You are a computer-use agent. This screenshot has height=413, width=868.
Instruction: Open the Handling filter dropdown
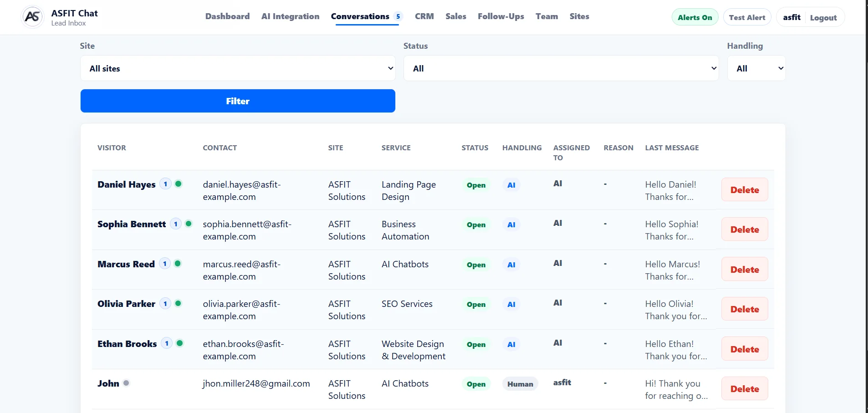[x=756, y=68]
